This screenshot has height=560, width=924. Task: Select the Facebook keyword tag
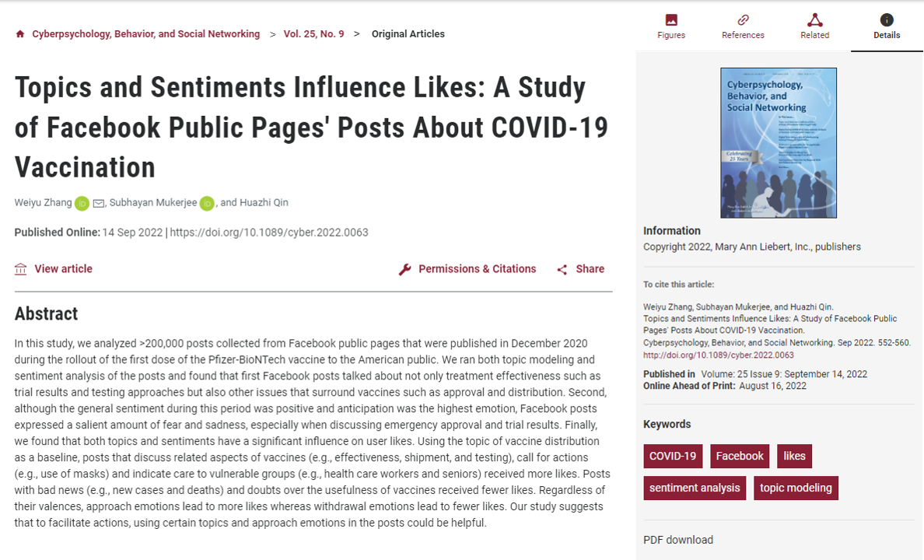click(x=740, y=457)
